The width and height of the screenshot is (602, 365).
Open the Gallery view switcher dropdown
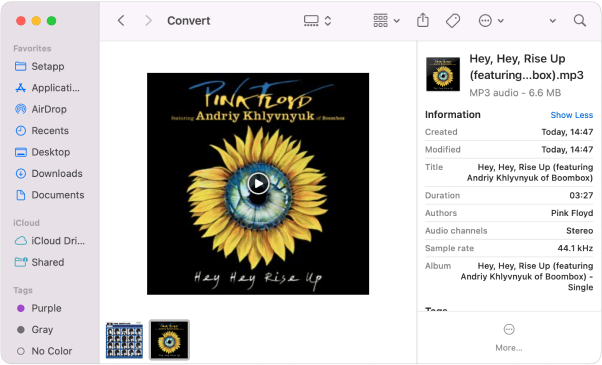click(x=318, y=20)
